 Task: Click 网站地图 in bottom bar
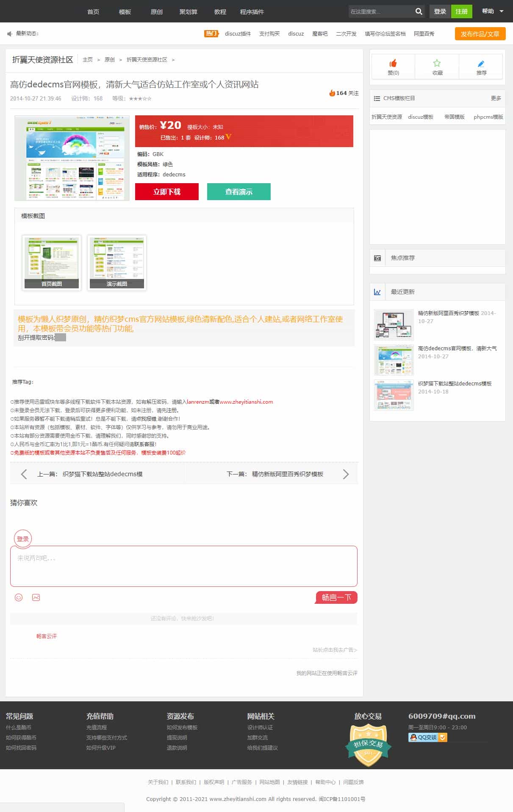tap(269, 782)
